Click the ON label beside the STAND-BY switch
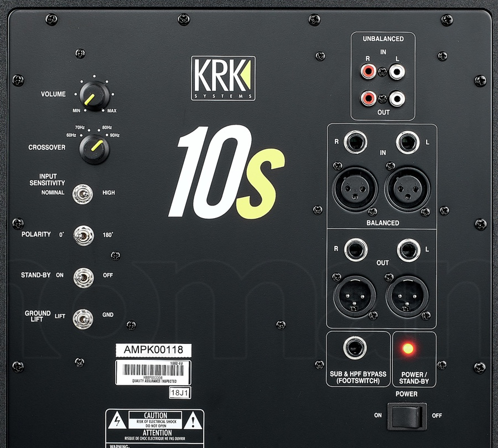498x448 pixels. (x=60, y=275)
